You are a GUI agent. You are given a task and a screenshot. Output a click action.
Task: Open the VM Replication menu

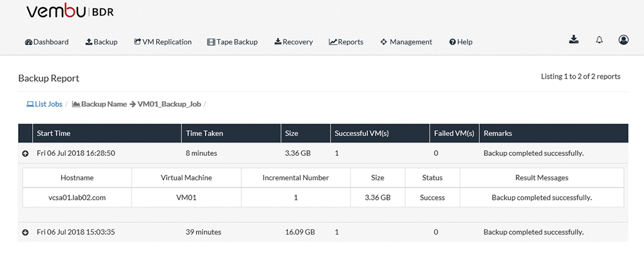163,42
